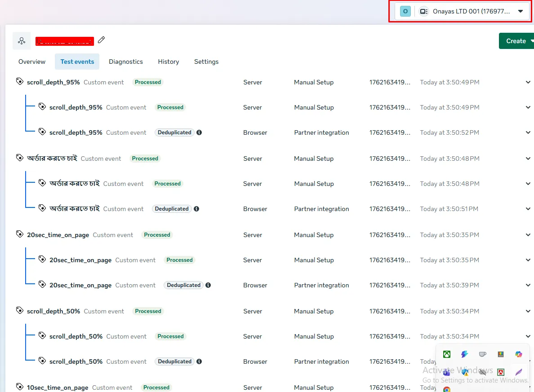The height and width of the screenshot is (392, 534).
Task: Select the top-level 20sec_time_on_page event name
Action: click(x=58, y=235)
